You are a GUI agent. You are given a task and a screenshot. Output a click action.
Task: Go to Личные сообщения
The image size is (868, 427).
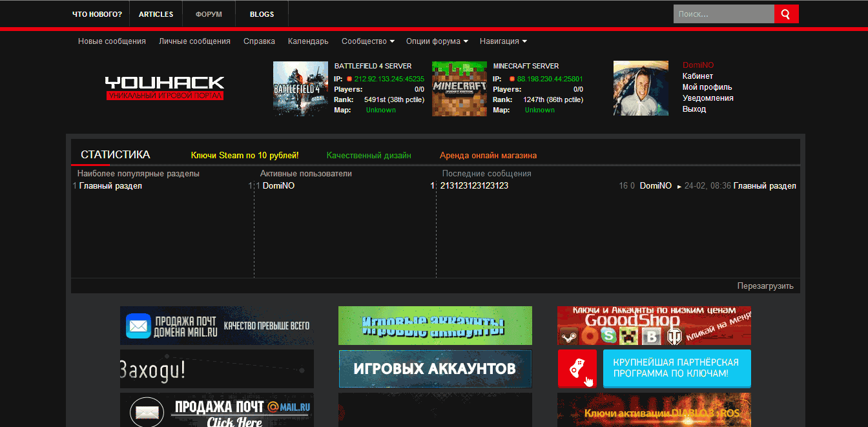[x=194, y=41]
